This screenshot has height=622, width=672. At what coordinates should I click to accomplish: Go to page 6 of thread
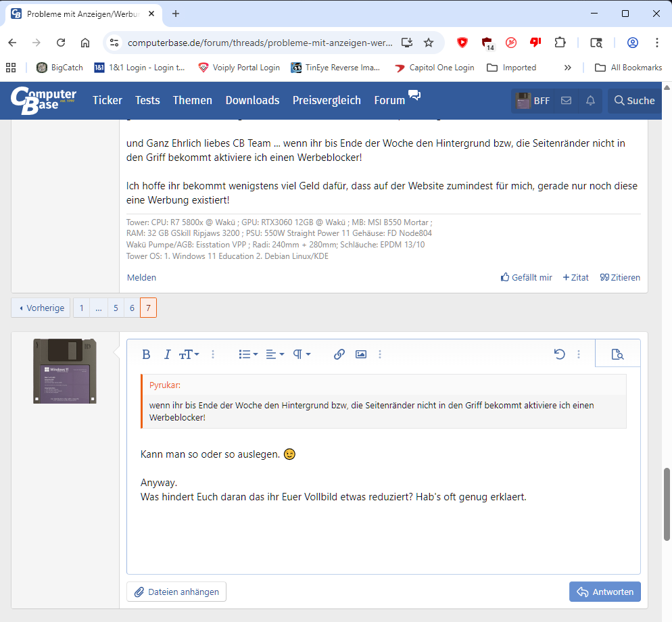coord(132,308)
